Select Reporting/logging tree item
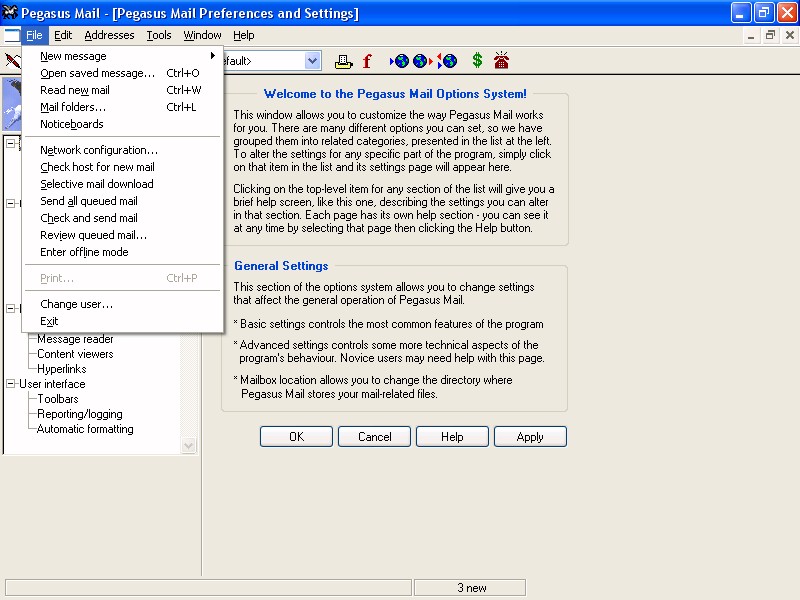 point(80,414)
